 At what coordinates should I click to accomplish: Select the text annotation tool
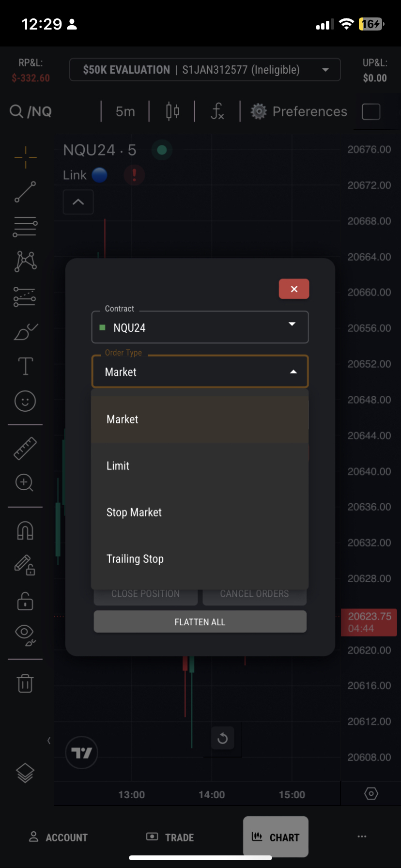[x=25, y=366]
